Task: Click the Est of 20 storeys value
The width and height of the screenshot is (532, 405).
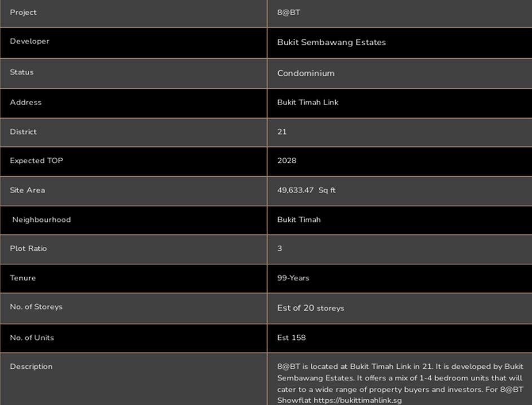Action: (310, 308)
